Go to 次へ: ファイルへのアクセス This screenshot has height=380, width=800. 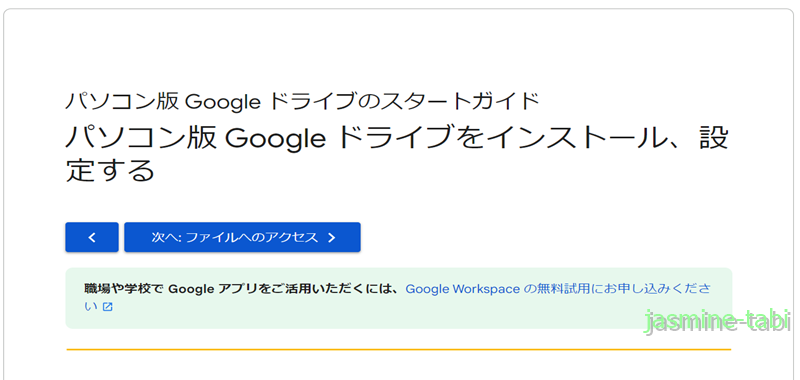click(242, 237)
